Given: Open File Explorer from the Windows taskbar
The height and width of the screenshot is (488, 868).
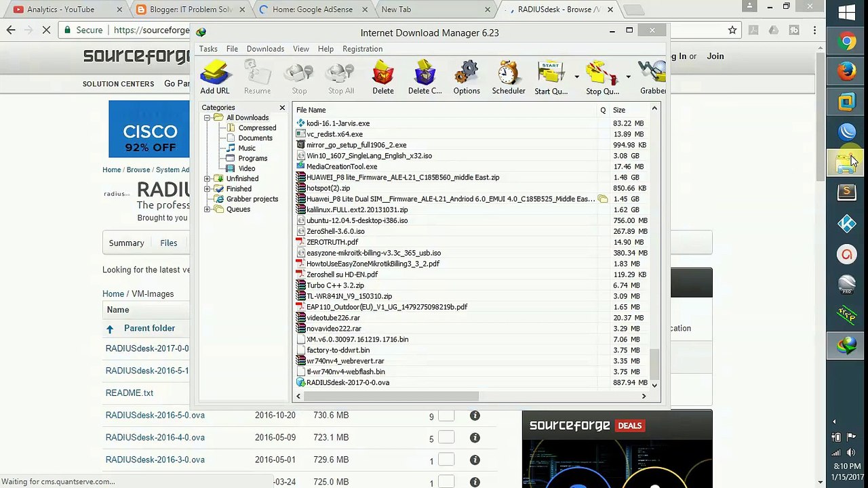Looking at the screenshot, I should click(846, 162).
